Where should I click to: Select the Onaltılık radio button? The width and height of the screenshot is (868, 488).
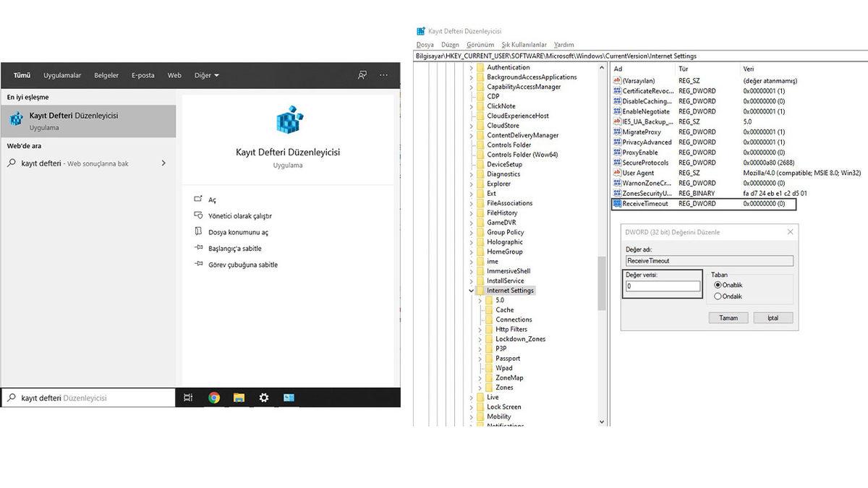[718, 285]
